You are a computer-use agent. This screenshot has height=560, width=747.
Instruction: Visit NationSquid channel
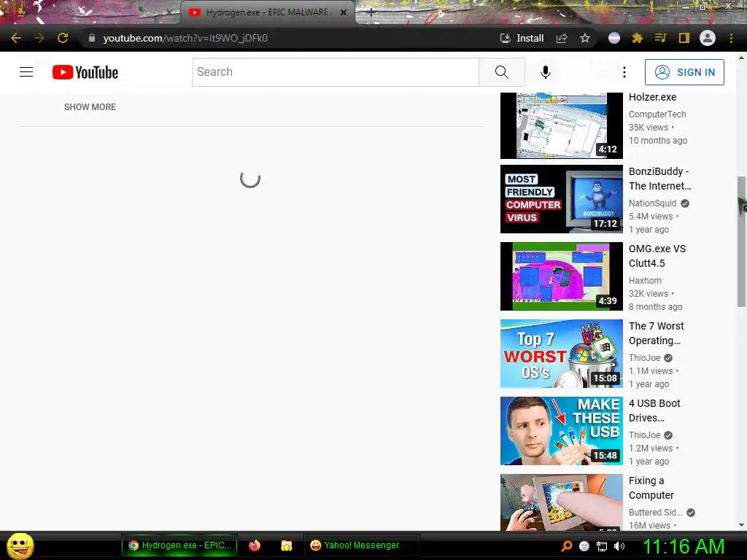(x=653, y=203)
